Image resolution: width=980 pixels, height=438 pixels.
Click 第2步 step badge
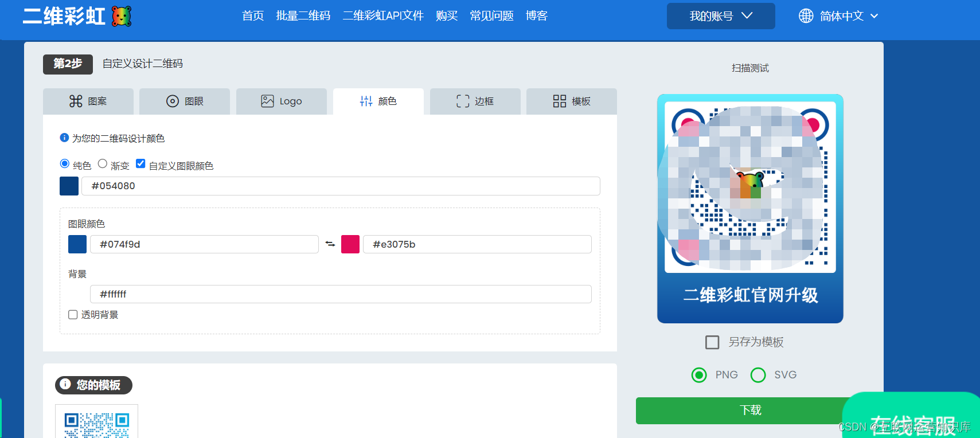tap(68, 64)
